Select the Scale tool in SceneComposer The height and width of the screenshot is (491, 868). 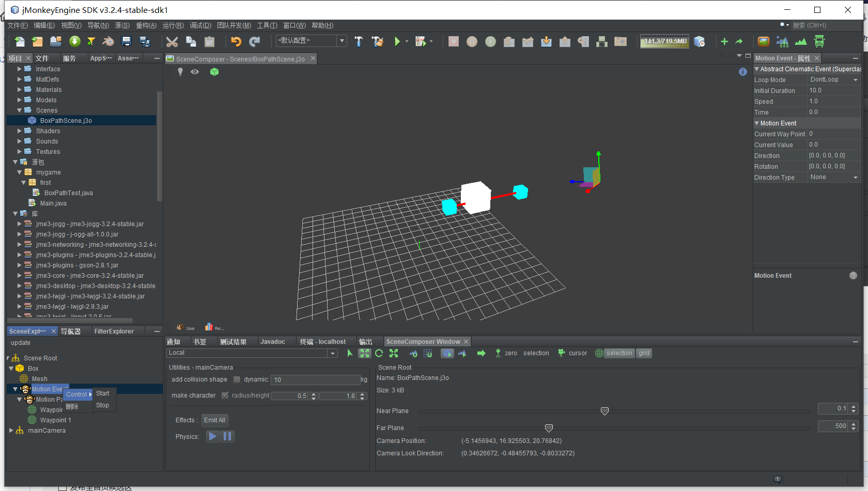coord(394,353)
